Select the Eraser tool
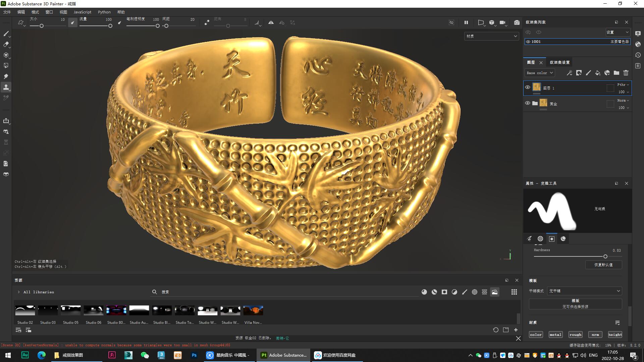This screenshot has height=362, width=644. coord(6,44)
